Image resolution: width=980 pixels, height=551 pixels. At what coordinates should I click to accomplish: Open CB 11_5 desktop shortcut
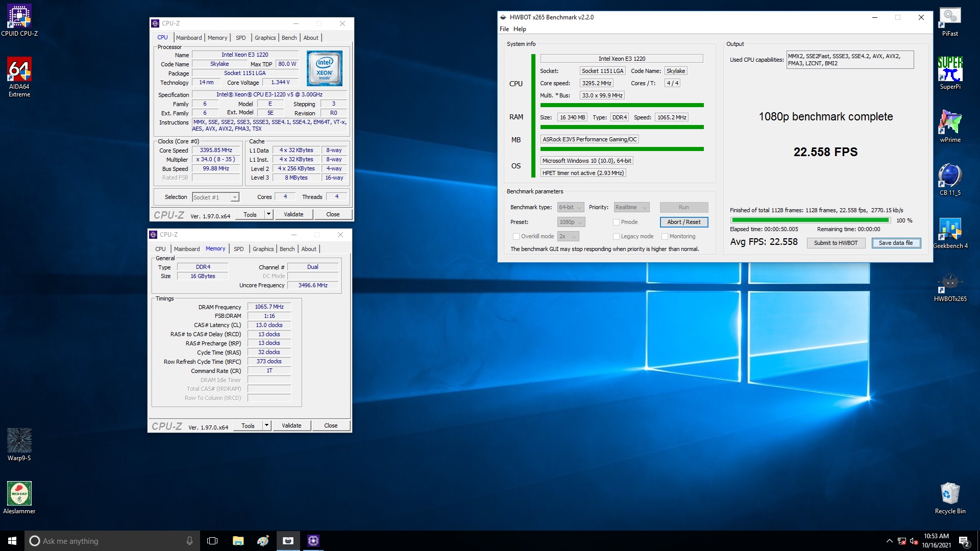950,180
